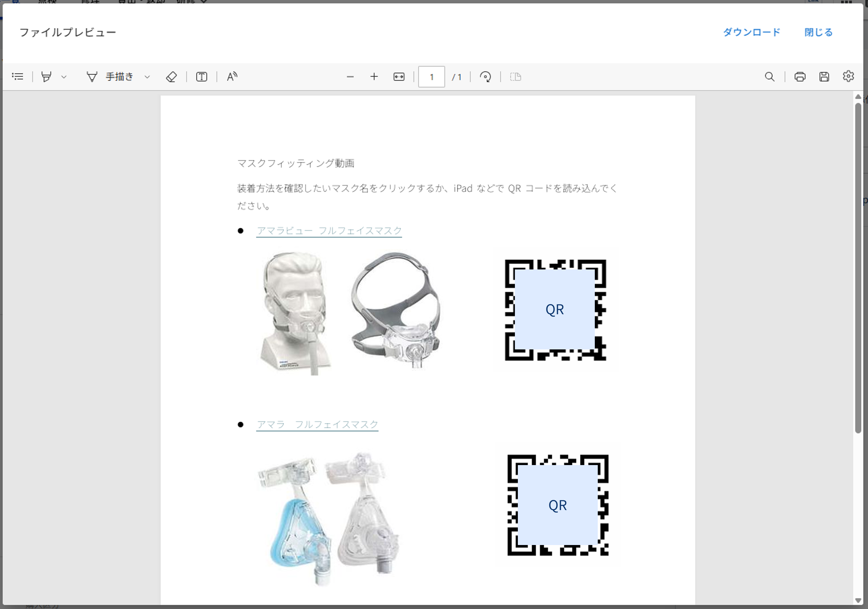Image resolution: width=868 pixels, height=609 pixels.
Task: Print the document with the printer icon
Action: (800, 77)
